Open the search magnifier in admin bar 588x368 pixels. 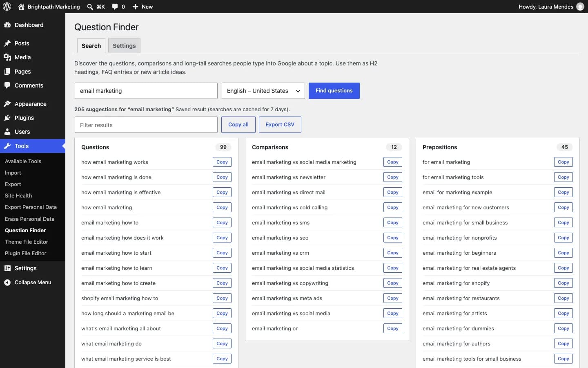[90, 7]
